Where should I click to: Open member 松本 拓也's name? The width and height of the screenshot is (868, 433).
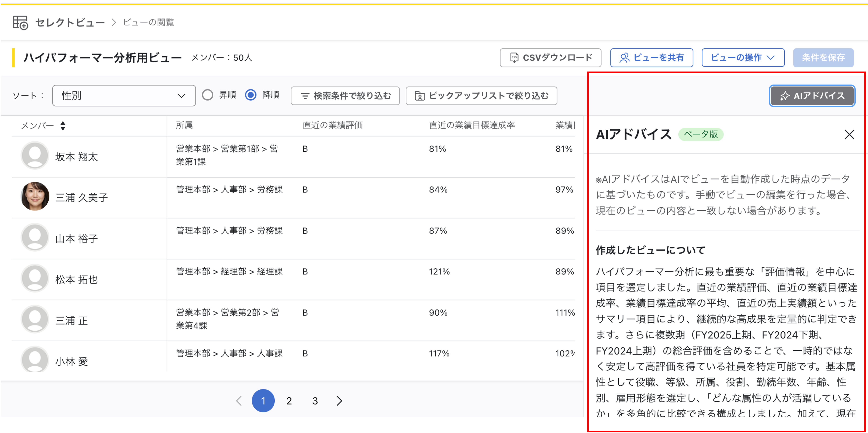(76, 279)
